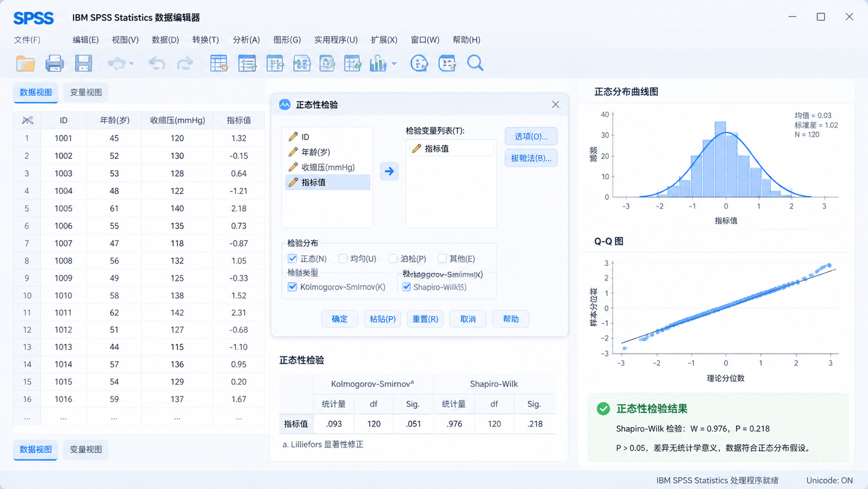Open the 分析(A) menu

(246, 39)
